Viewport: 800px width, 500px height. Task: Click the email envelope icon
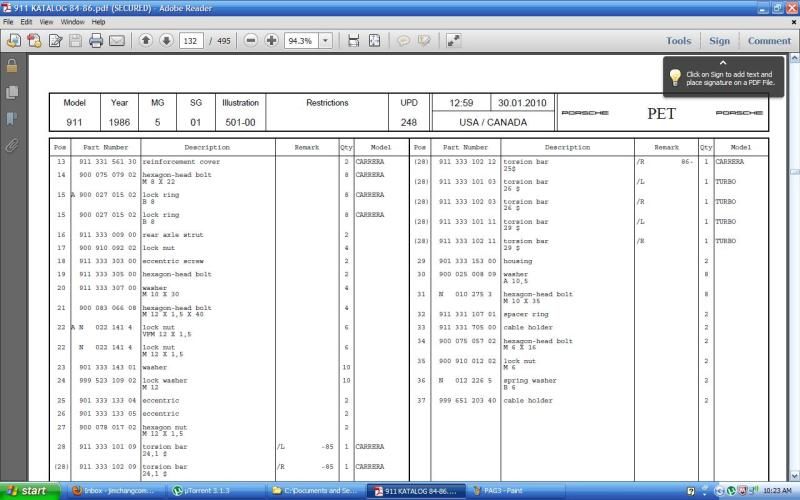(117, 40)
